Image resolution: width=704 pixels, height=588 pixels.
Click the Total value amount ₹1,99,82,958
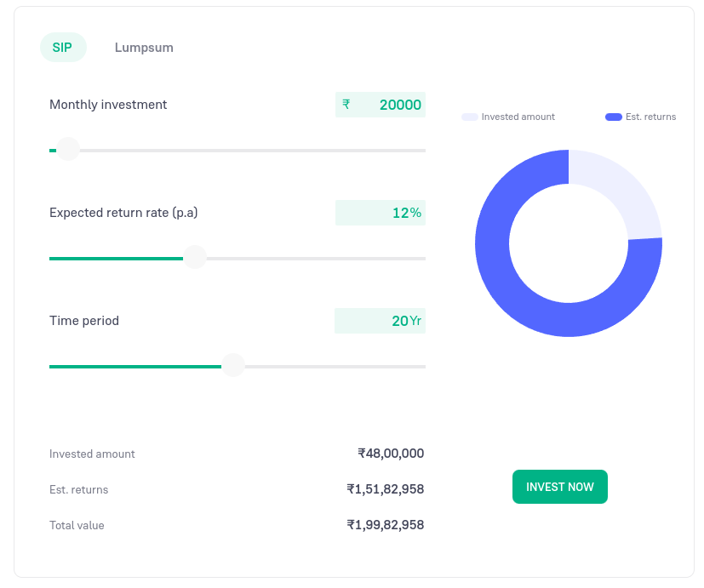(x=385, y=525)
